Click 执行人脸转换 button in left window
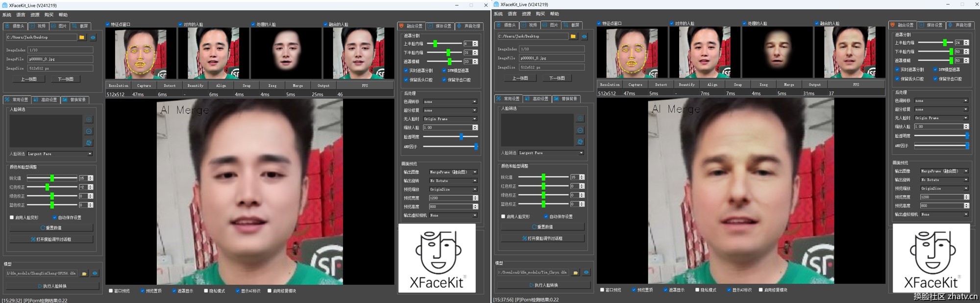The height and width of the screenshot is (303, 980). coord(52,286)
